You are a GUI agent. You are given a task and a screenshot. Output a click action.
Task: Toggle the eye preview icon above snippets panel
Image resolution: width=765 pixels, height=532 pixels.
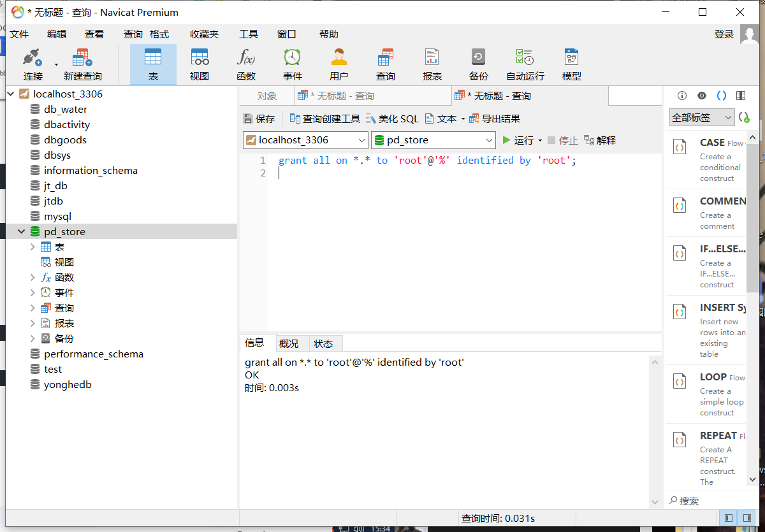[x=701, y=95]
